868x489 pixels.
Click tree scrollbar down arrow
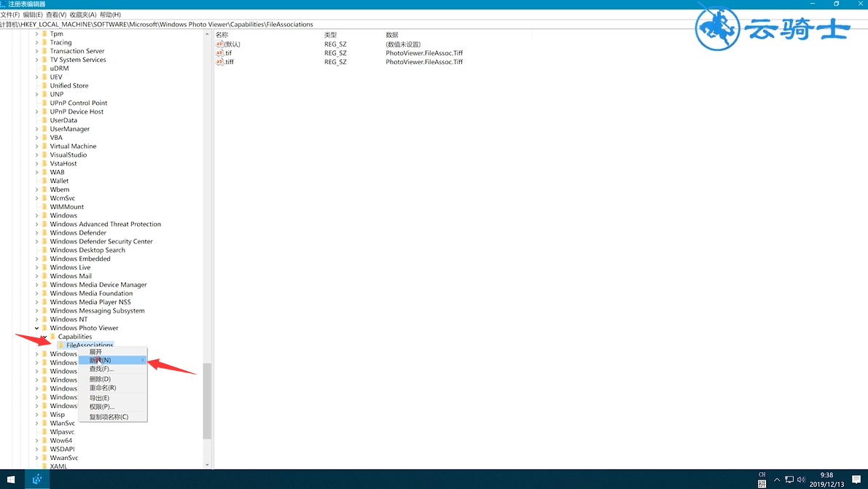pyautogui.click(x=207, y=465)
